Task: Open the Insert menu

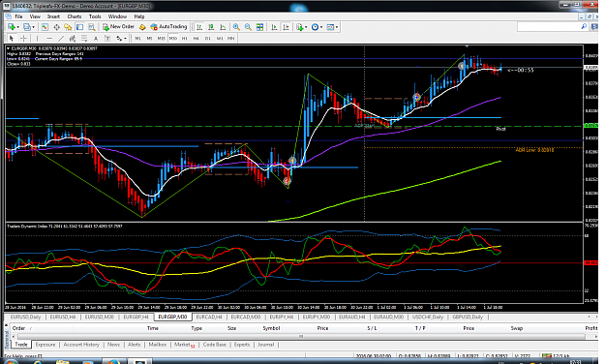Action: [53, 16]
